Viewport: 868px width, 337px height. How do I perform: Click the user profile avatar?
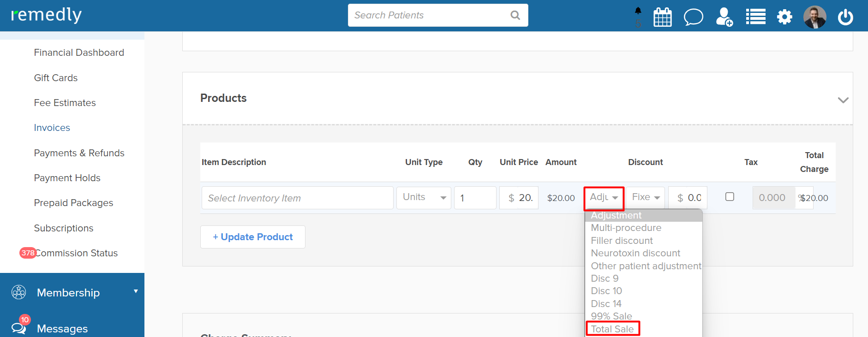[x=814, y=18]
